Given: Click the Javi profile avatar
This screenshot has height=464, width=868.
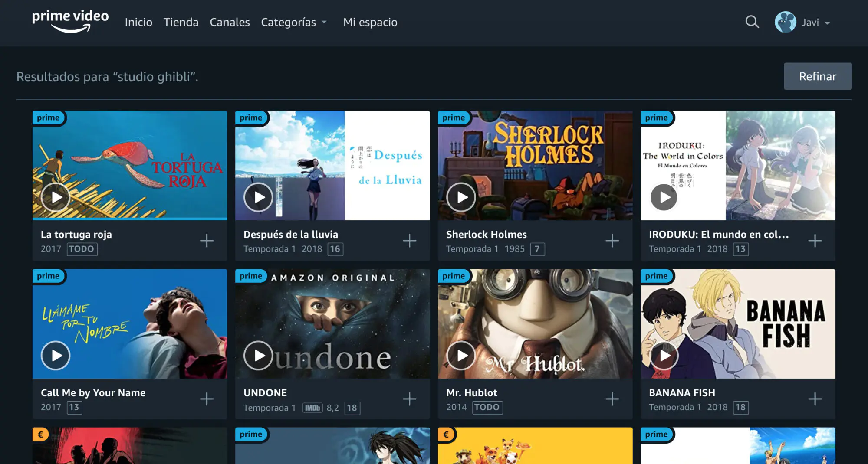Looking at the screenshot, I should (785, 22).
